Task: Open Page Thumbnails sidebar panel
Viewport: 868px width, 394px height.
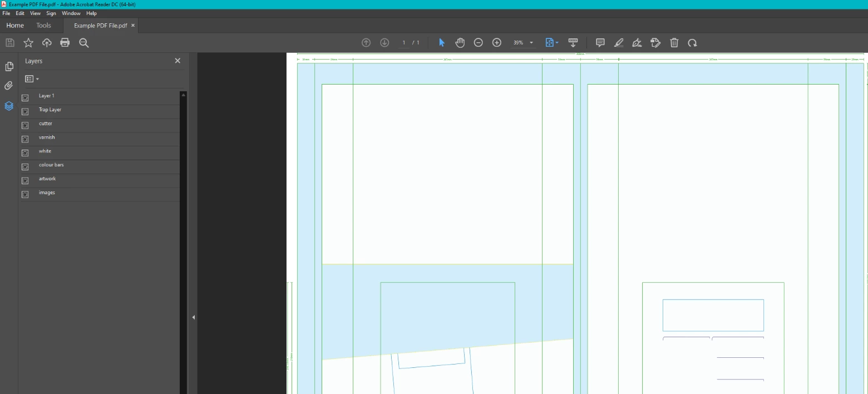Action: coord(9,67)
